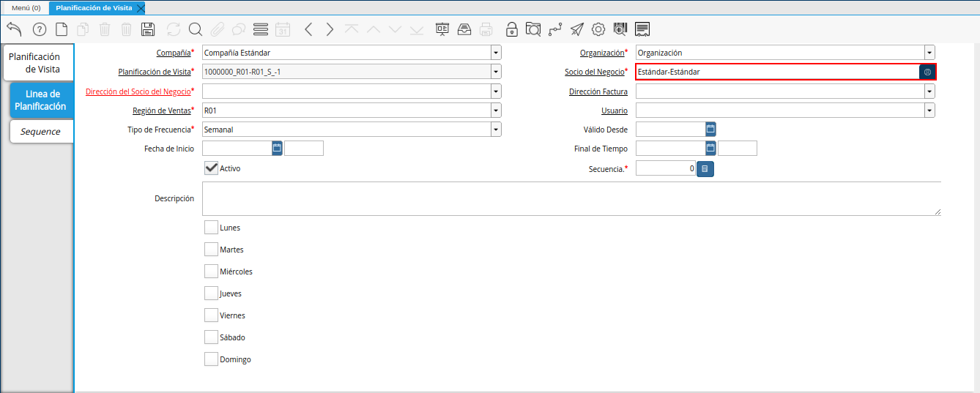980x393 pixels.
Task: Open the product info gear icon
Action: pyautogui.click(x=598, y=29)
